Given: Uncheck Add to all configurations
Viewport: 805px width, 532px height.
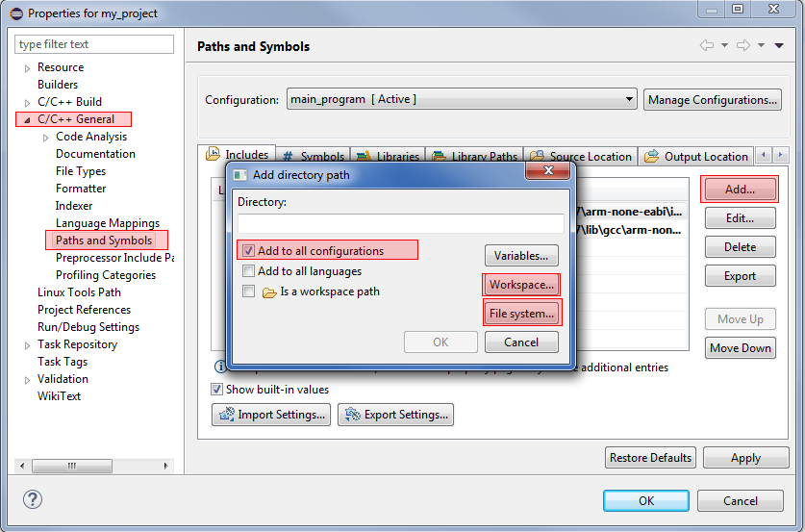Looking at the screenshot, I should pyautogui.click(x=248, y=251).
